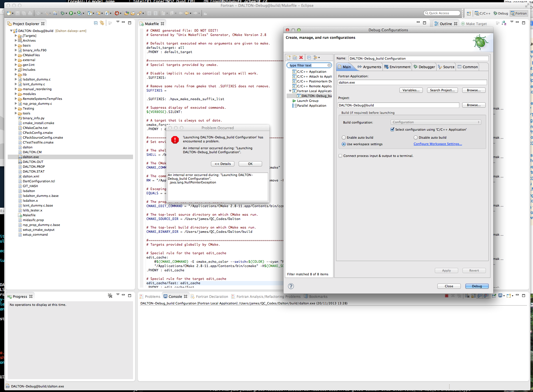Click the 'Variables...' button
The image size is (533, 392).
click(411, 90)
